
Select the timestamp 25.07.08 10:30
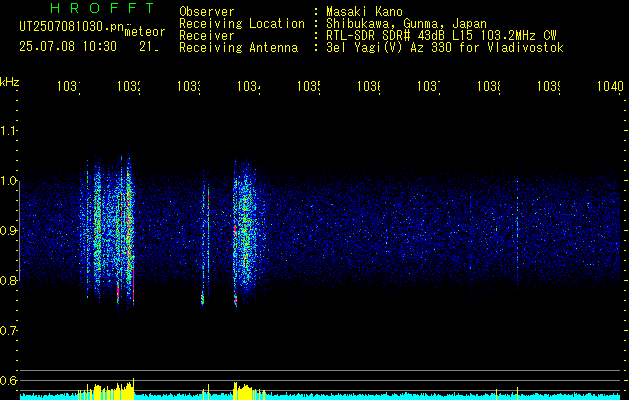(68, 47)
